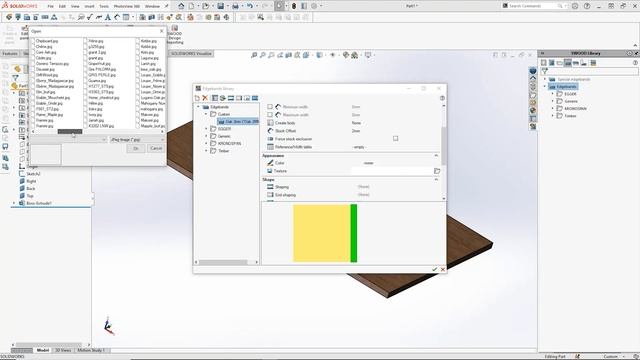Click the browse folder icon for Texture
The height and width of the screenshot is (360, 640).
point(437,171)
